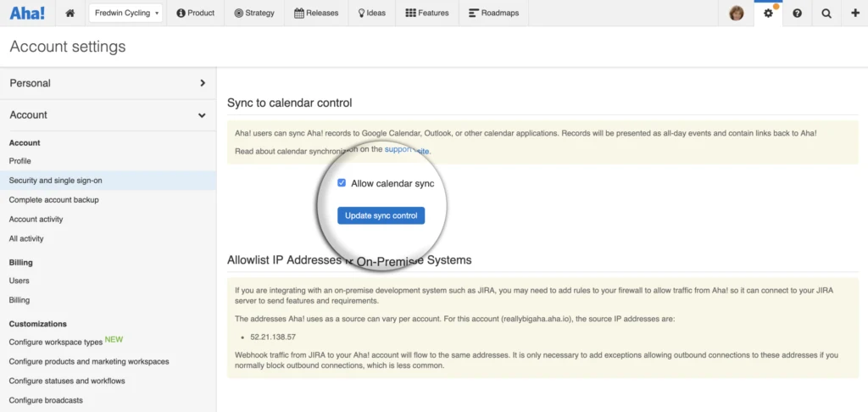Image resolution: width=868 pixels, height=412 pixels.
Task: Open the settings gear icon
Action: 768,14
